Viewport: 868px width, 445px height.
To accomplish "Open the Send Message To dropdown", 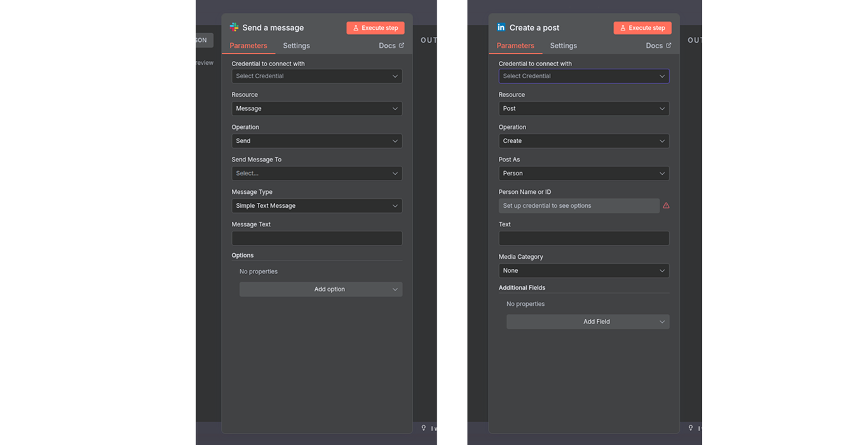I will (316, 173).
